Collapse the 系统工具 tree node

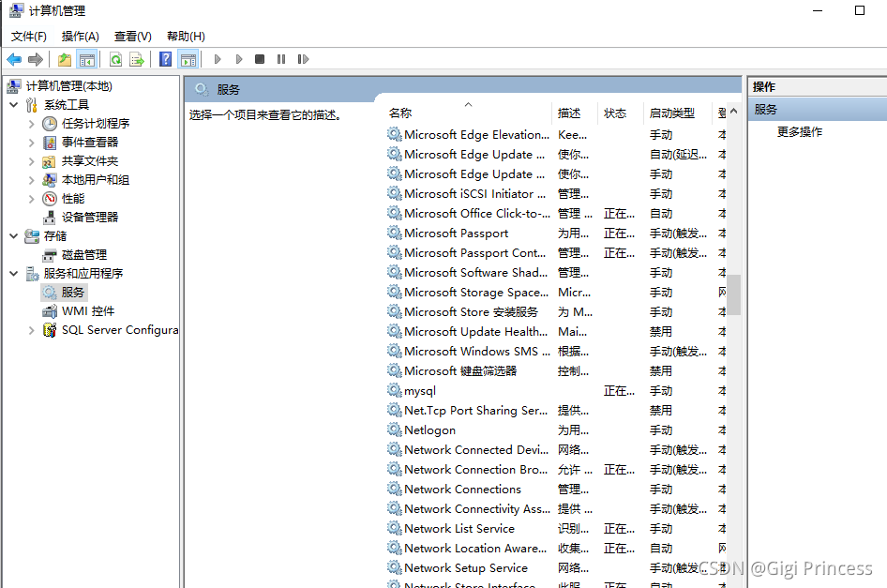(x=13, y=105)
